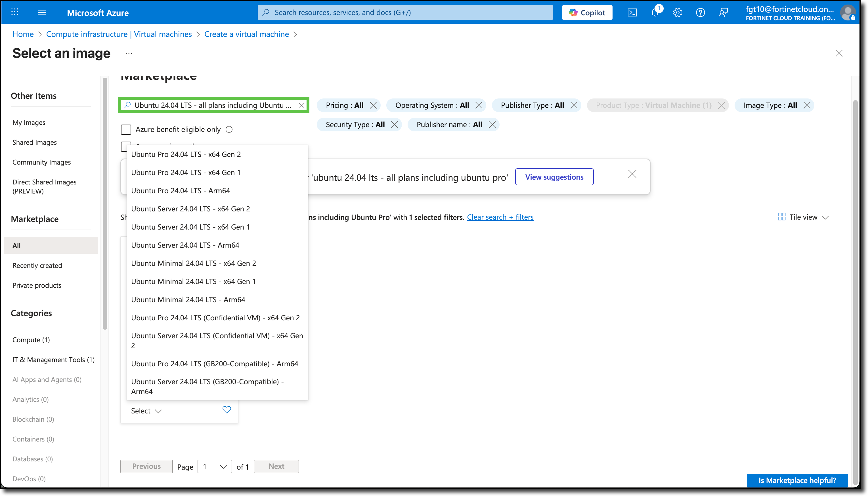The height and width of the screenshot is (496, 868).
Task: Favorite the image using the heart icon
Action: pyautogui.click(x=227, y=410)
